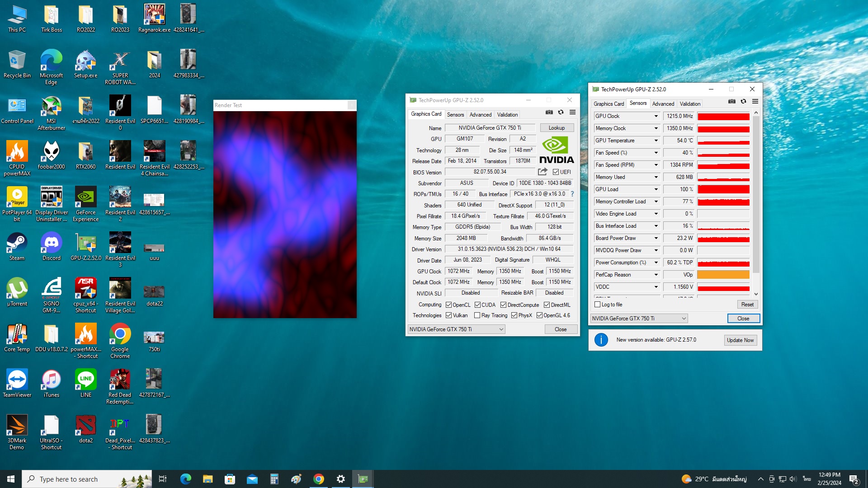Click the BIOS export share icon
Viewport: 868px width, 488px height.
coord(542,172)
